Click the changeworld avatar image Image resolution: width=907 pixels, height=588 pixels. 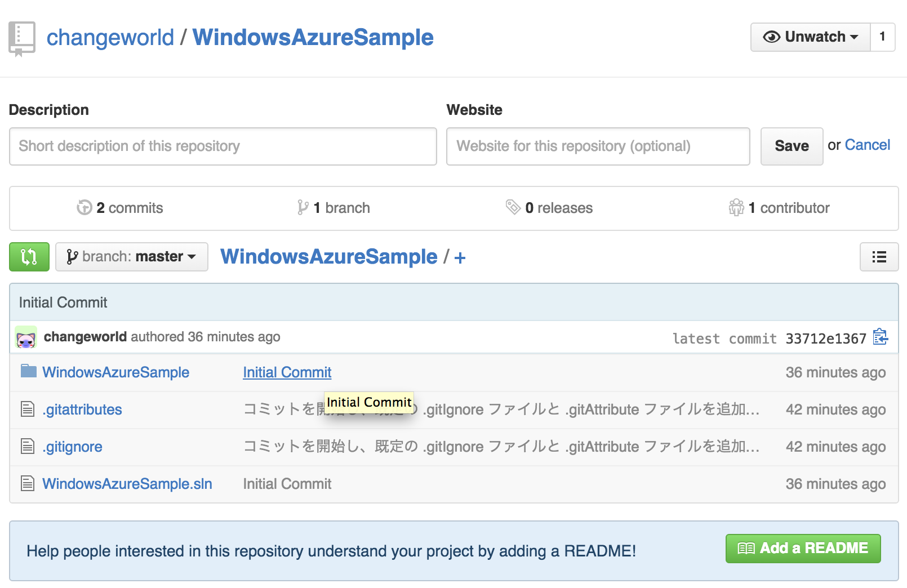pos(26,337)
